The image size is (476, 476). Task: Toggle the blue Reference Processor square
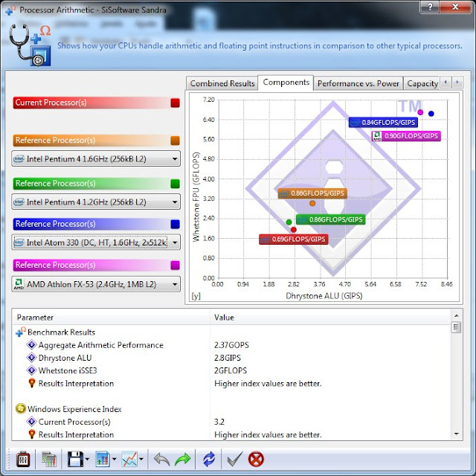176,224
